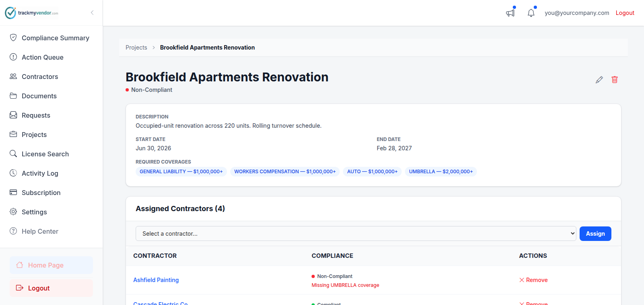This screenshot has width=644, height=305.
Task: Click the sidebar Logout button label
Action: [39, 288]
